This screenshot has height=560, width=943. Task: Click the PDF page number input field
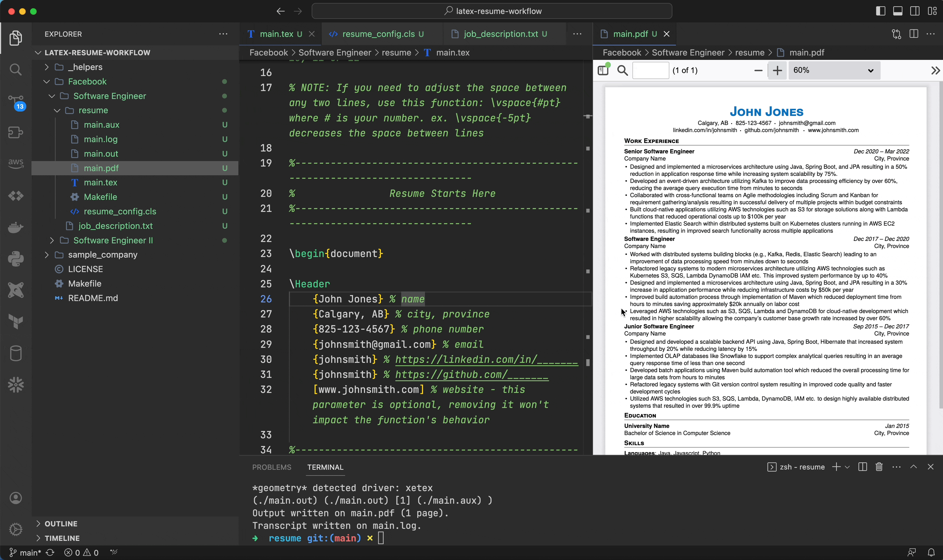point(650,71)
